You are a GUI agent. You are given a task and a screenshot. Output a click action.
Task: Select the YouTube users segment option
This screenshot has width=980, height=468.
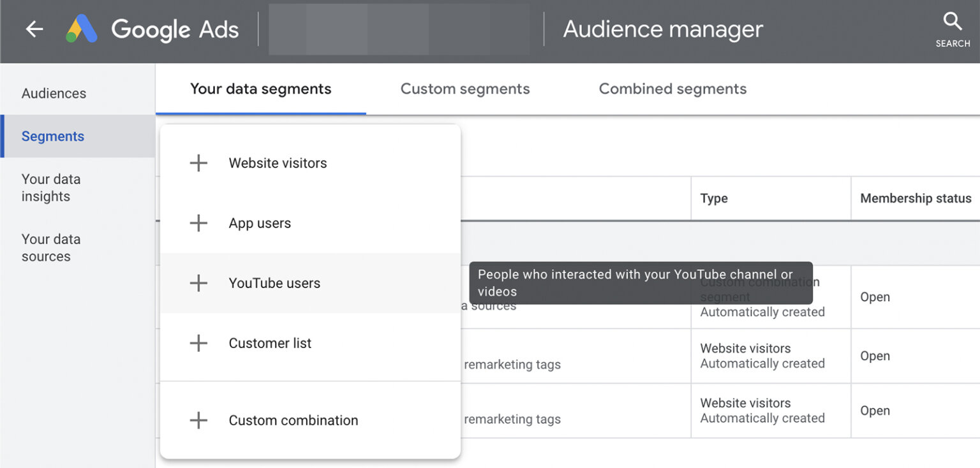[274, 282]
